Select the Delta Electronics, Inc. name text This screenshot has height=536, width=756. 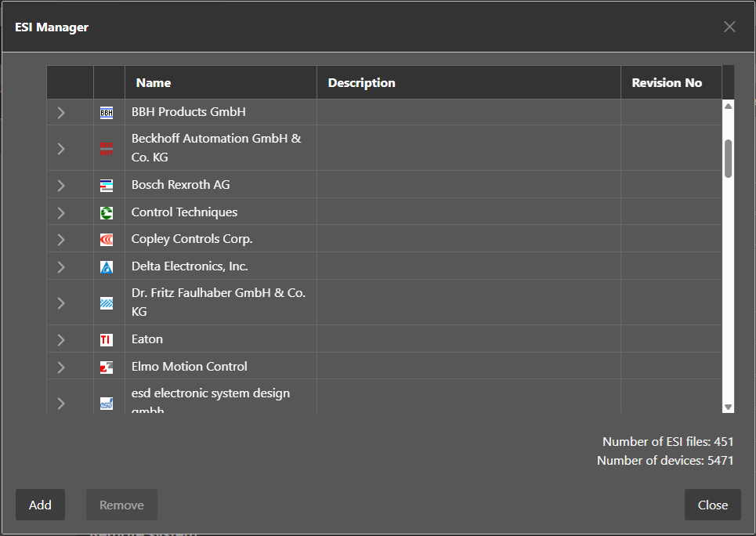[190, 266]
